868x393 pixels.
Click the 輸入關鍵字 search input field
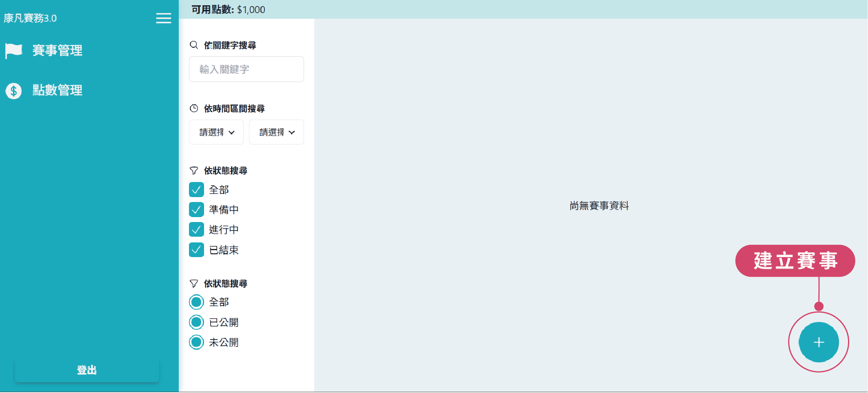point(246,69)
